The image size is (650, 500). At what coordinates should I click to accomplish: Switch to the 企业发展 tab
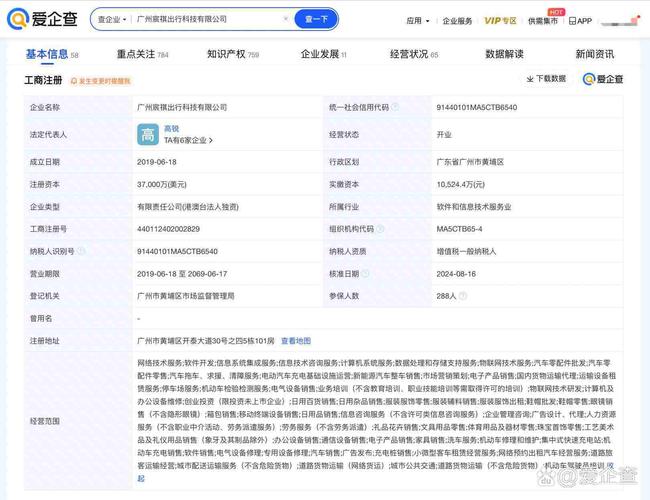point(324,54)
